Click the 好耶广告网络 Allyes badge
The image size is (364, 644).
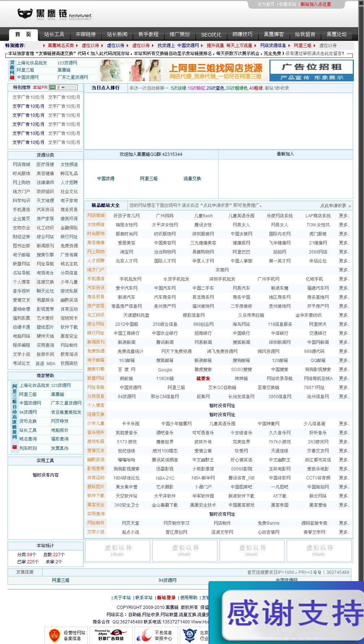click(x=111, y=635)
